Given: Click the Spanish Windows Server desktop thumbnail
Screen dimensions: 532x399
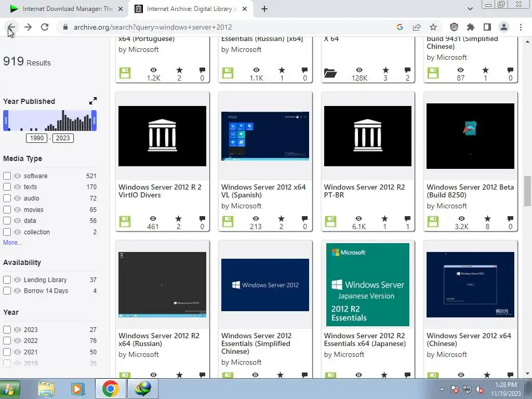Looking at the screenshot, I should tap(265, 136).
